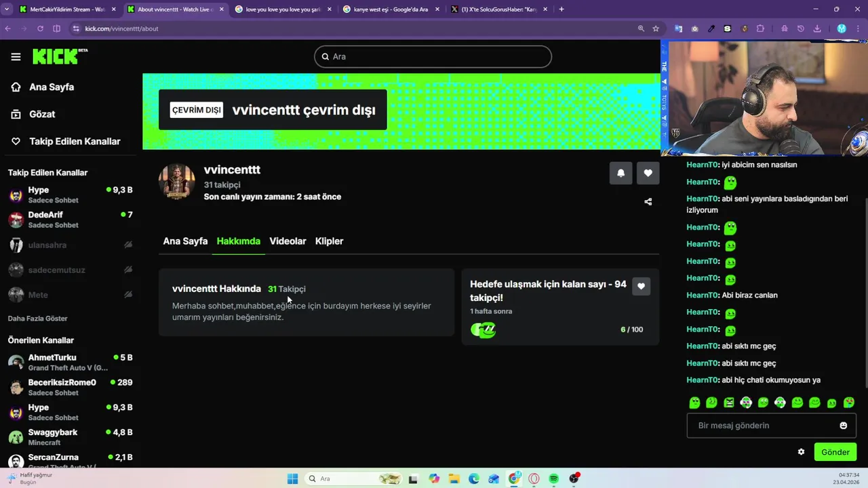Open the Windows Start menu
Image resolution: width=868 pixels, height=488 pixels.
pyautogui.click(x=292, y=479)
